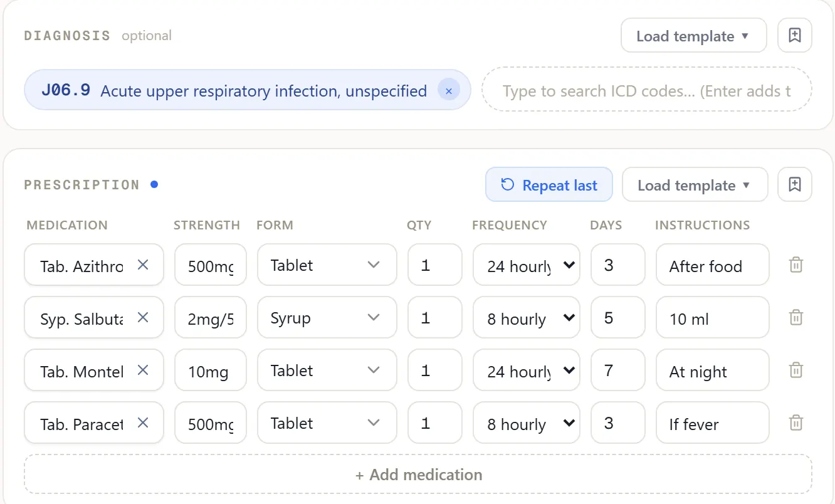Viewport: 835px width, 504px height.
Task: Edit days field for Montel row
Action: 618,370
